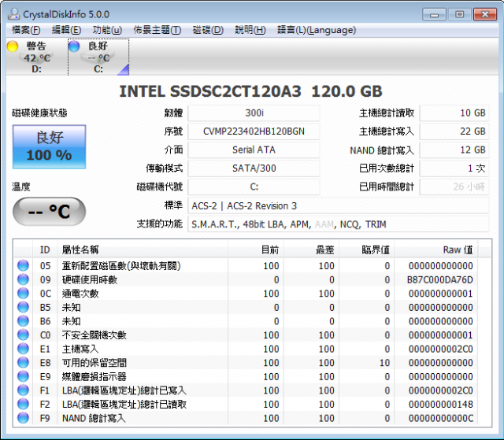Click the power on count value 1 次

(454, 168)
